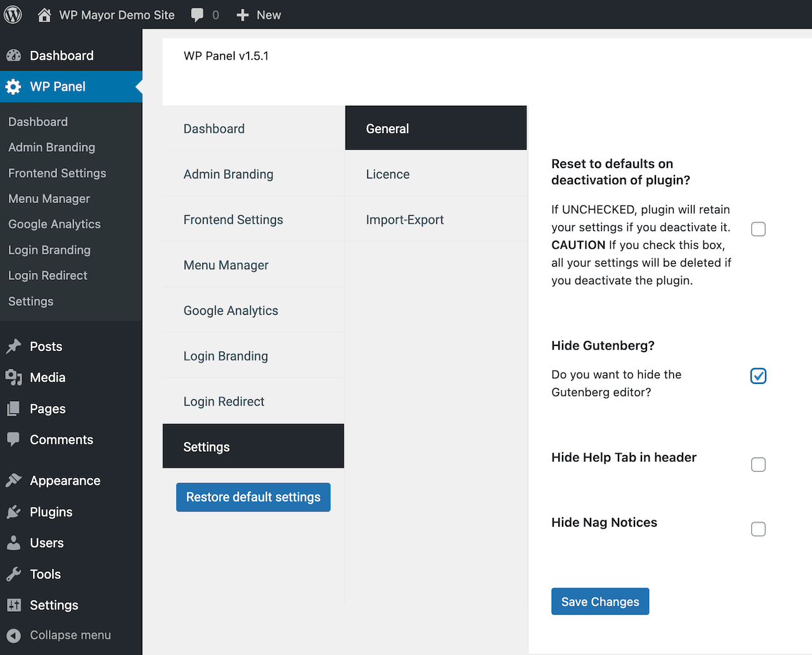Click the Appearance paintbrush icon
This screenshot has width=812, height=655.
[13, 480]
